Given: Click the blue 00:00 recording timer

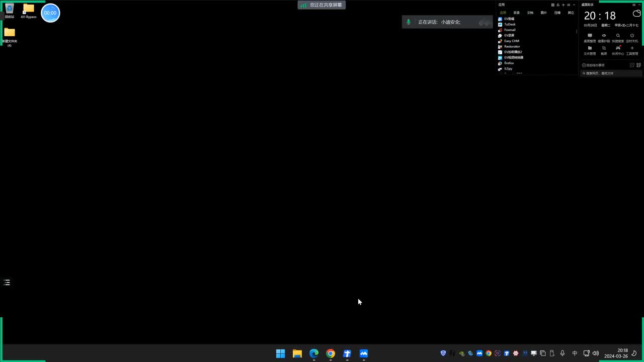Looking at the screenshot, I should coord(50,13).
